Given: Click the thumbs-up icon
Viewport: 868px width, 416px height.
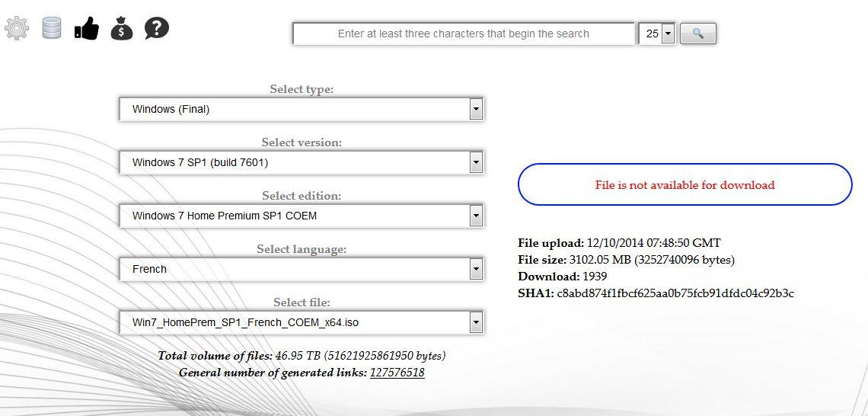Looking at the screenshot, I should pyautogui.click(x=87, y=29).
